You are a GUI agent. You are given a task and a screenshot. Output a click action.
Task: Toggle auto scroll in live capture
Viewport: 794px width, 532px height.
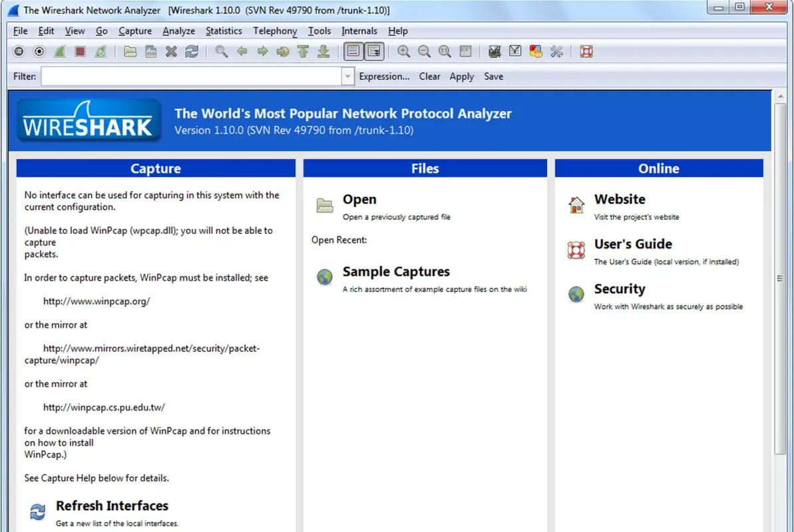[373, 51]
